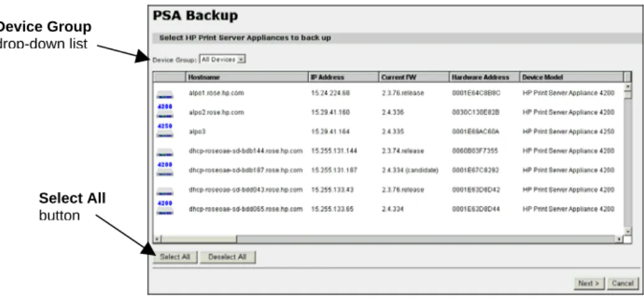644x306 pixels.
Task: Click hardware address 0001E63D8D44
Action: (x=476, y=209)
